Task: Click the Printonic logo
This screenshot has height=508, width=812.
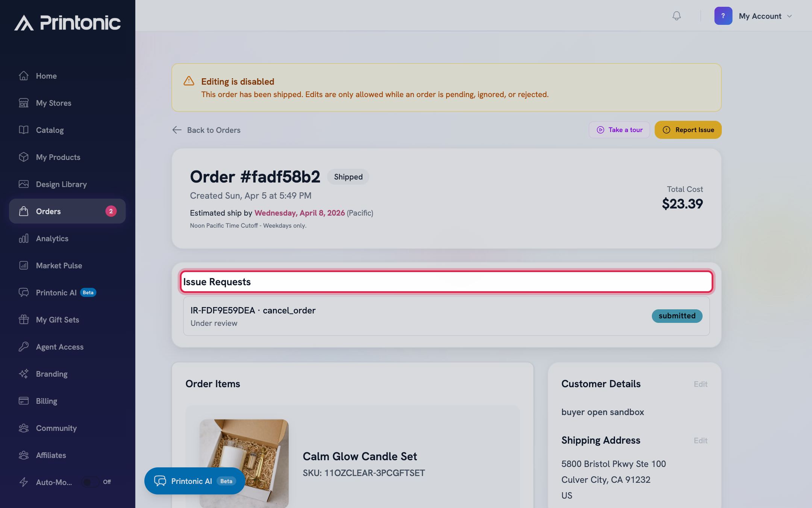Action: point(68,23)
